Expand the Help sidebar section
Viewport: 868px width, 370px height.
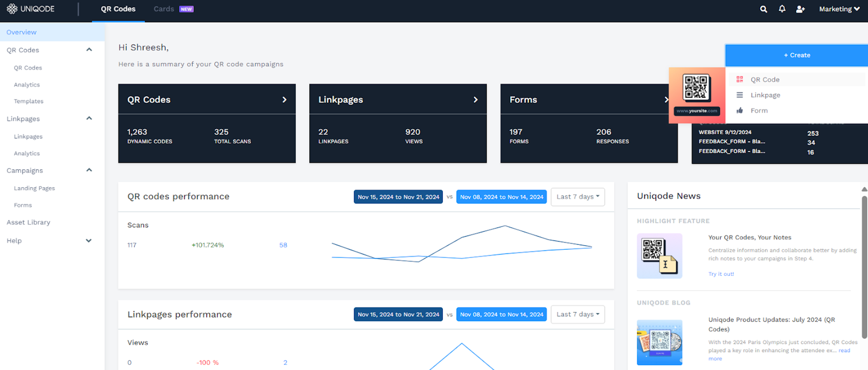89,240
